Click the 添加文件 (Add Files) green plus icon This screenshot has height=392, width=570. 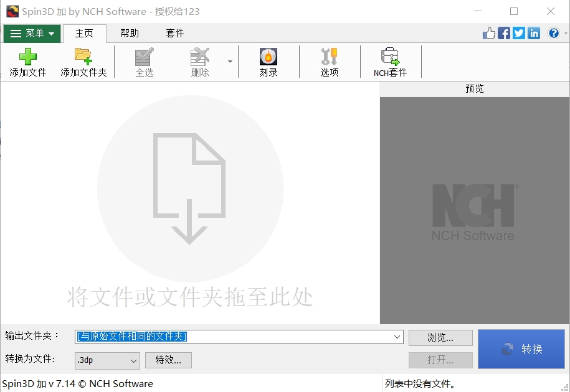click(27, 57)
